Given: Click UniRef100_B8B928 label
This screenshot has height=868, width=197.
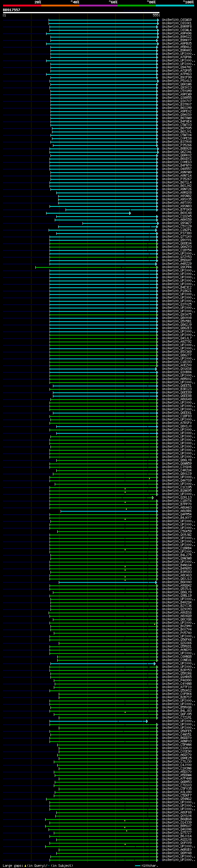Looking at the screenshot, I should (177, 149).
